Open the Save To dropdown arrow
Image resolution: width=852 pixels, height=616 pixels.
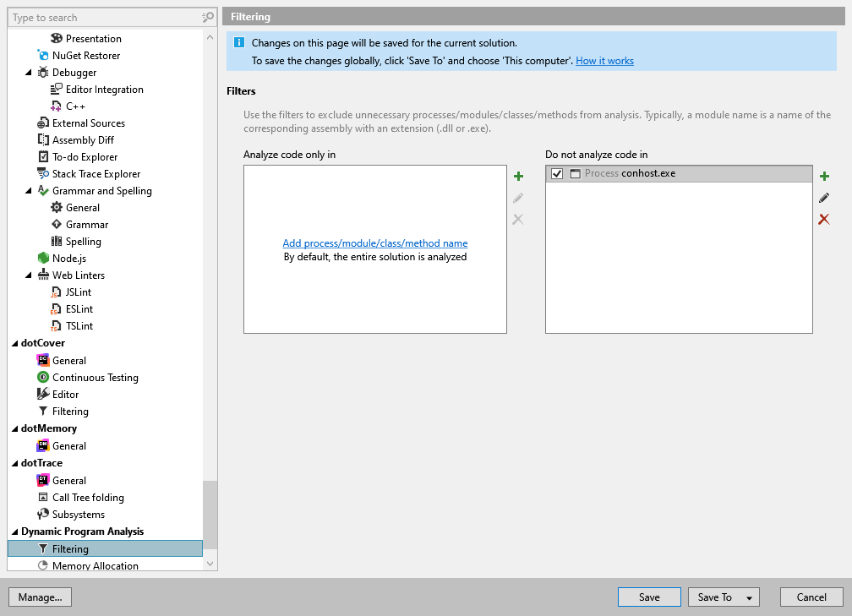pyautogui.click(x=749, y=597)
